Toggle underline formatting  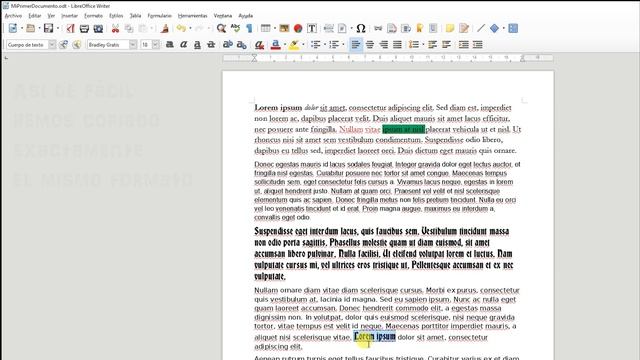[198, 44]
